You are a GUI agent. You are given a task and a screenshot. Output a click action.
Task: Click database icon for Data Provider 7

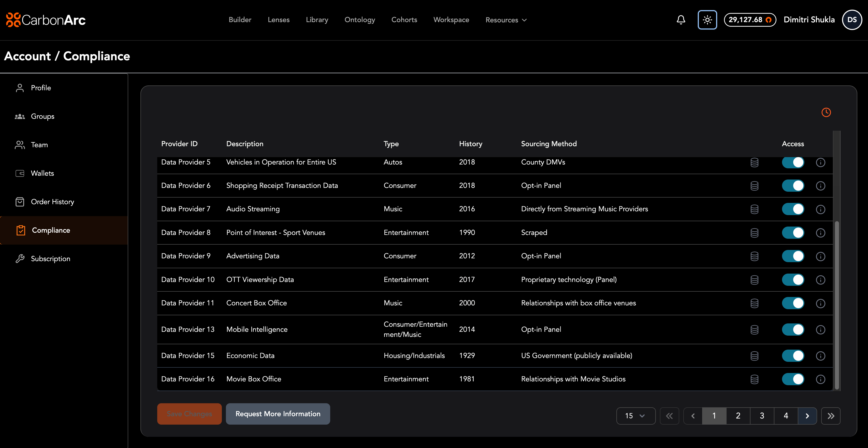tap(755, 209)
